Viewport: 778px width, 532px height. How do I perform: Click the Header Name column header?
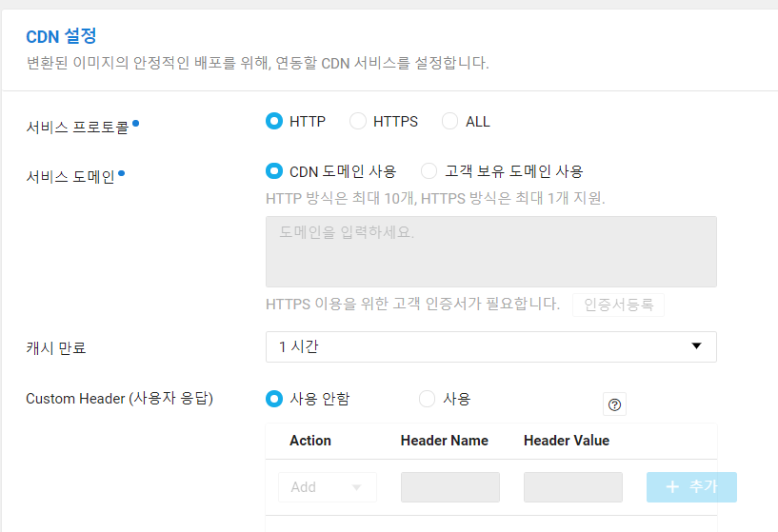click(x=445, y=441)
